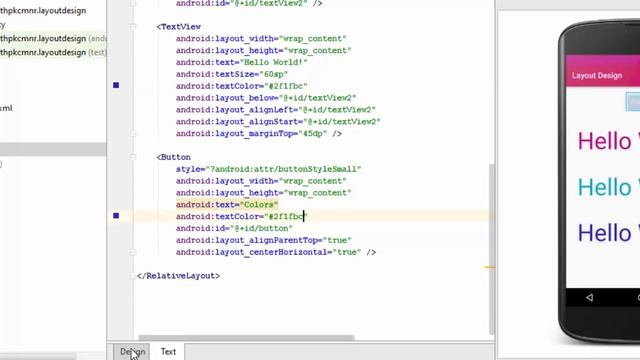Viewport: 640px width, 360px height.
Task: Select the button widget in phone preview
Action: point(633,102)
